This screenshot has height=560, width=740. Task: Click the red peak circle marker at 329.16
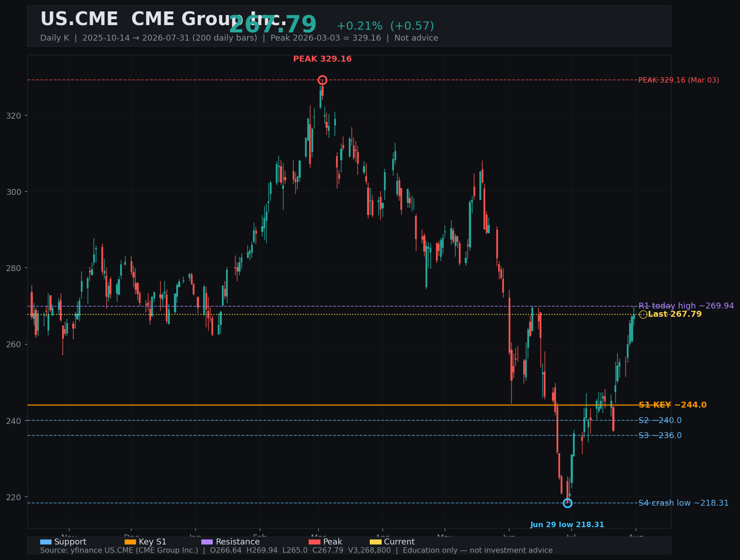click(322, 80)
